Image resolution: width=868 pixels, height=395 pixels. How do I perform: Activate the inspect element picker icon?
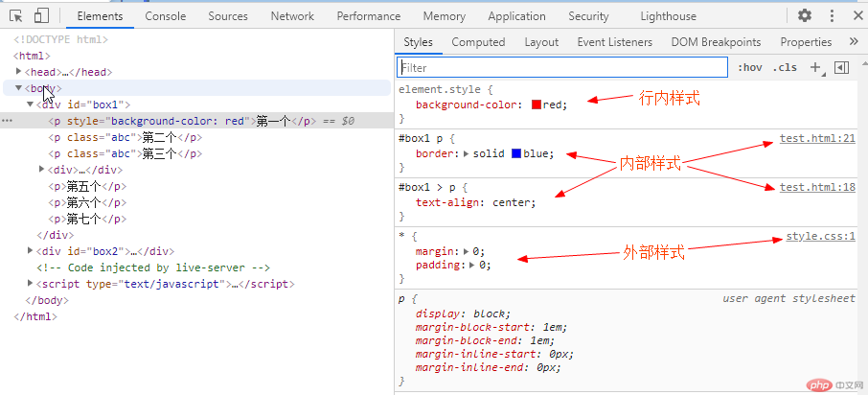[16, 15]
